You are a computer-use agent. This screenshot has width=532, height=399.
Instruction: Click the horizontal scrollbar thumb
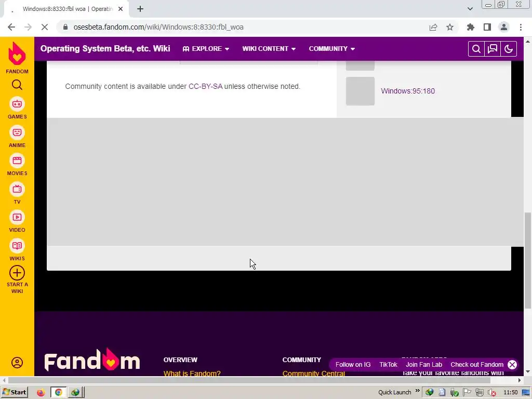[249, 380]
